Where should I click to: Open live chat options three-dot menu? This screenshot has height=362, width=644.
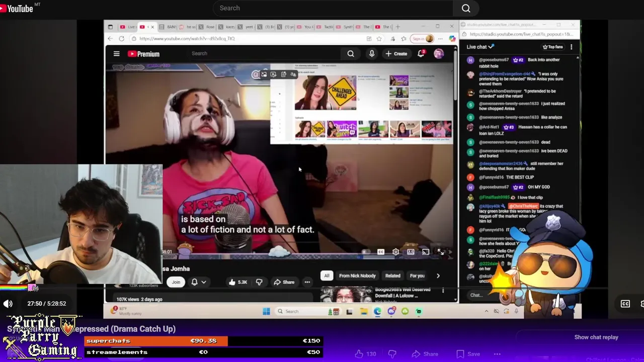[571, 47]
